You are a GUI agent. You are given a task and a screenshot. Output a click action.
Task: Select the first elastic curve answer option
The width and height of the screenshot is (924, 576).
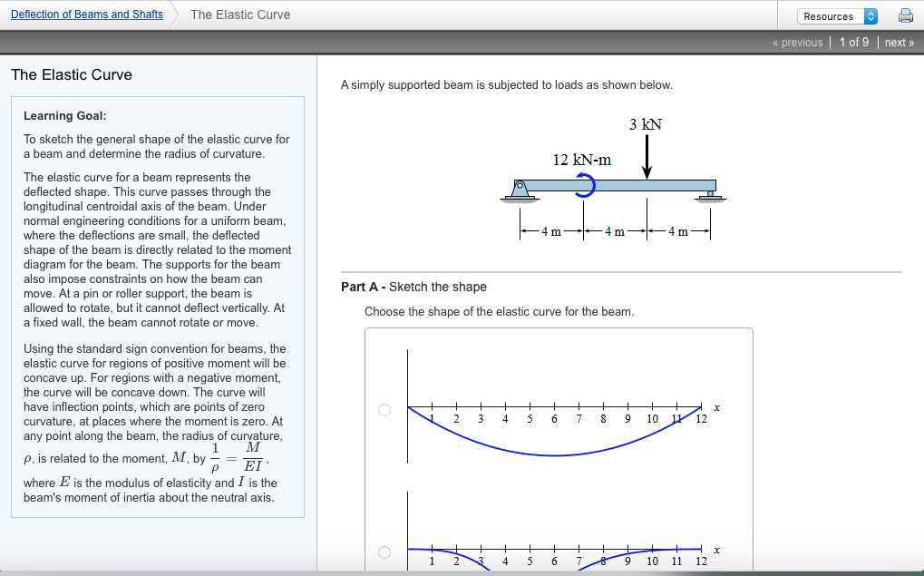[384, 410]
